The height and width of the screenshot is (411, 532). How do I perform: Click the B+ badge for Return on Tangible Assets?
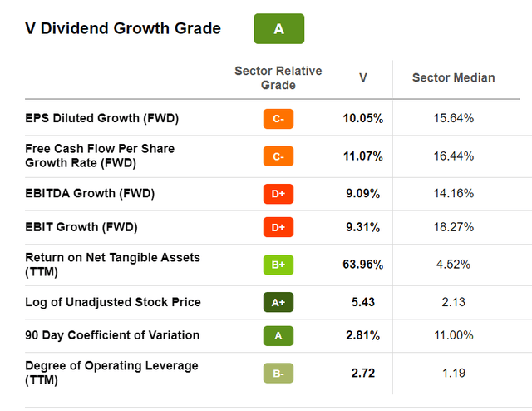pos(278,265)
